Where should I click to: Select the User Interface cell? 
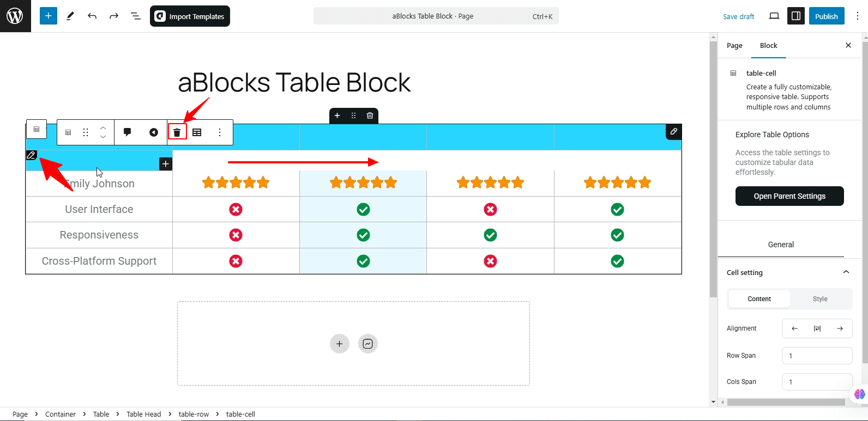[99, 209]
